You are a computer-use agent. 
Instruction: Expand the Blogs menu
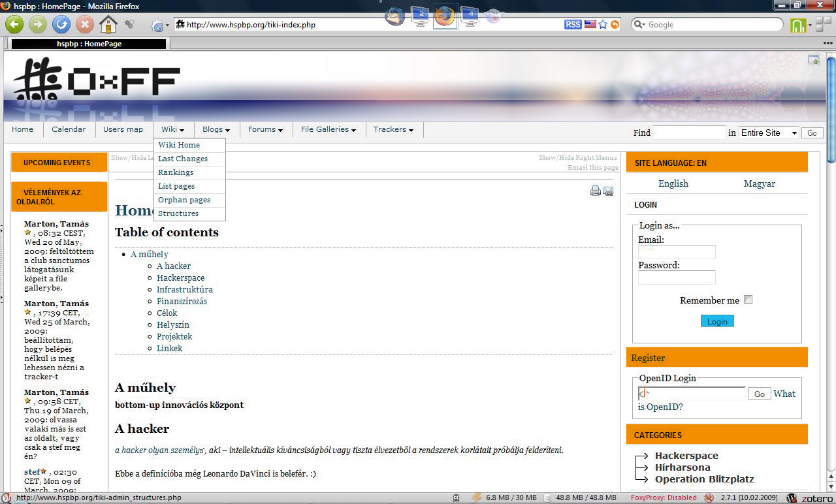(x=216, y=129)
